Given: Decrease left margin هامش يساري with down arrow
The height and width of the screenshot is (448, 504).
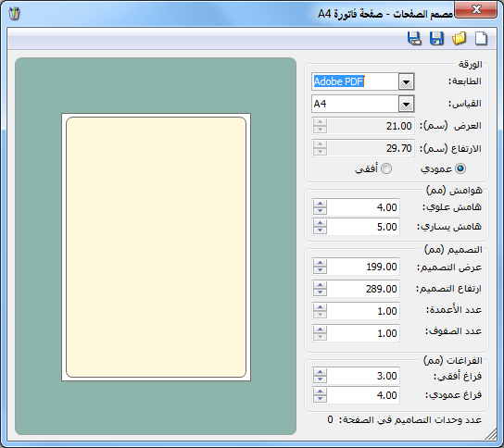Looking at the screenshot, I should pyautogui.click(x=320, y=230).
